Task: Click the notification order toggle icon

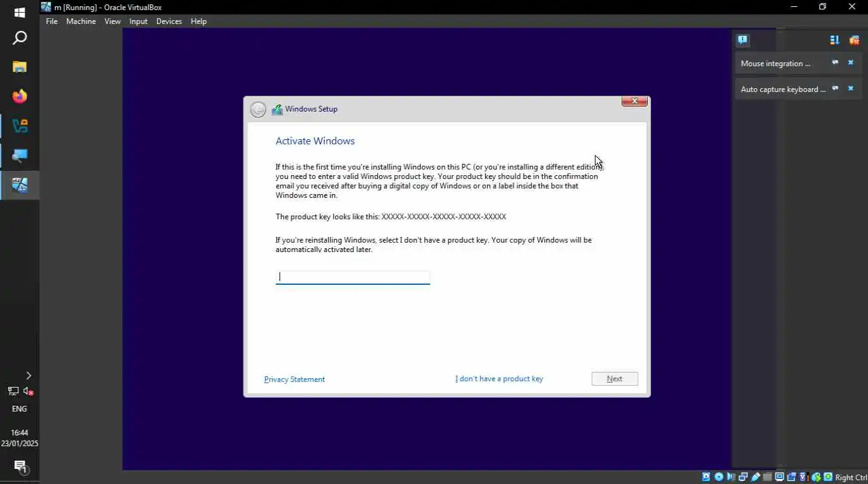Action: pos(835,40)
